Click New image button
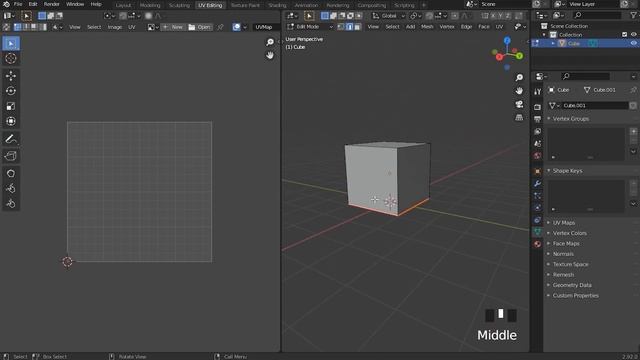This screenshot has height=360, width=640. [x=173, y=27]
